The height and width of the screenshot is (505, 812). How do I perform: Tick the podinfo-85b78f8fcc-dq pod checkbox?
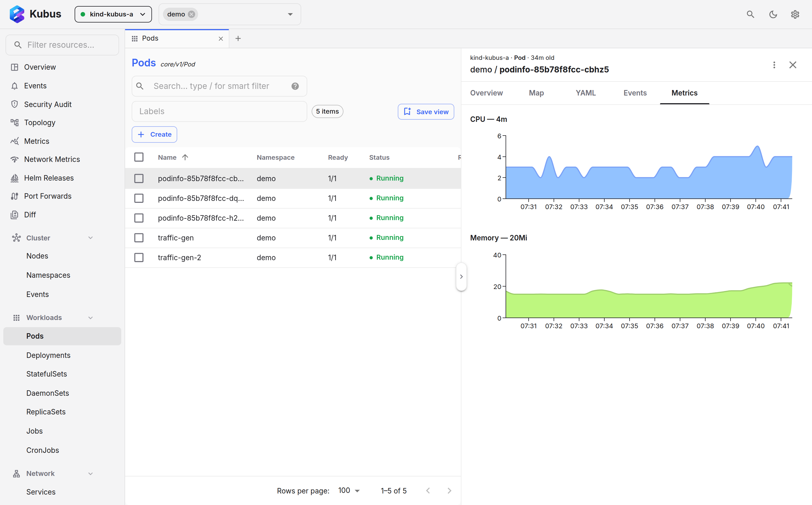[x=139, y=198]
